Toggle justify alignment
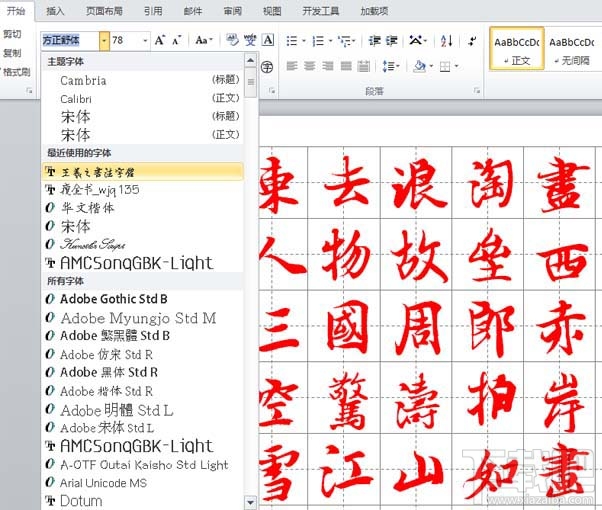This screenshot has height=510, width=602. [346, 66]
